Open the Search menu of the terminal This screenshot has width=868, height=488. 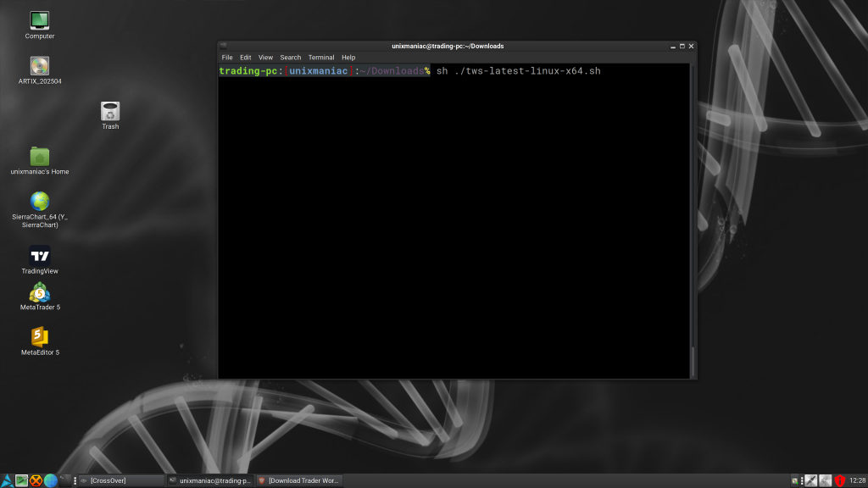290,57
